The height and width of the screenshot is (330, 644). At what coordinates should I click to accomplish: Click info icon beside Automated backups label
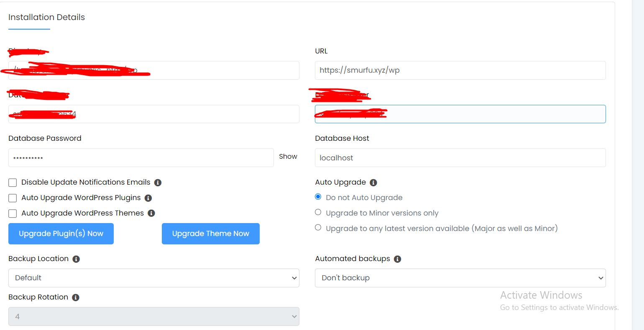point(398,259)
